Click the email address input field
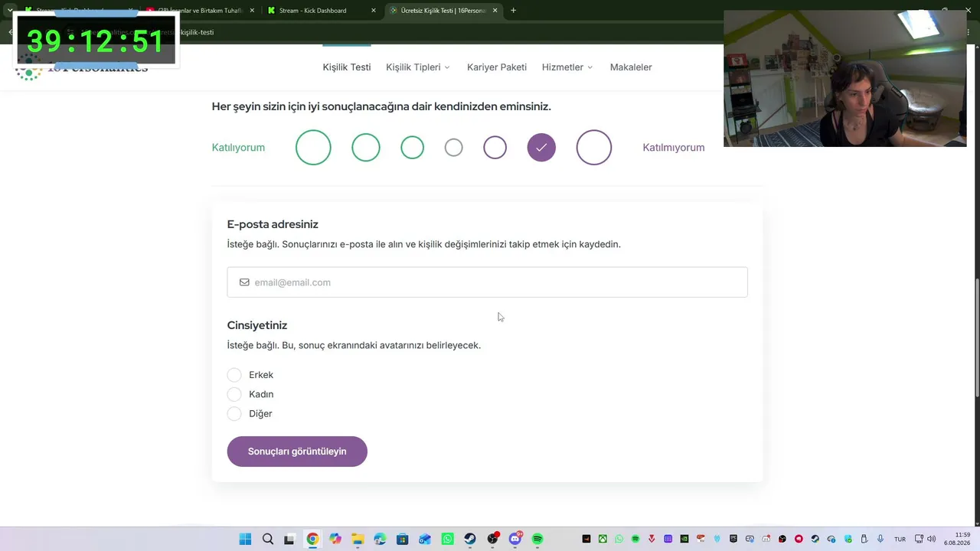The width and height of the screenshot is (980, 551). pyautogui.click(x=487, y=282)
